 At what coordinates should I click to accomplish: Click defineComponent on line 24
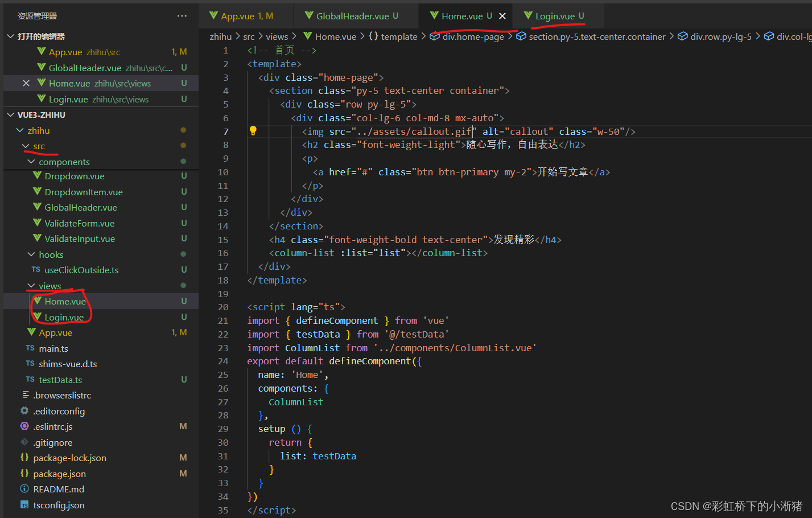(x=370, y=361)
